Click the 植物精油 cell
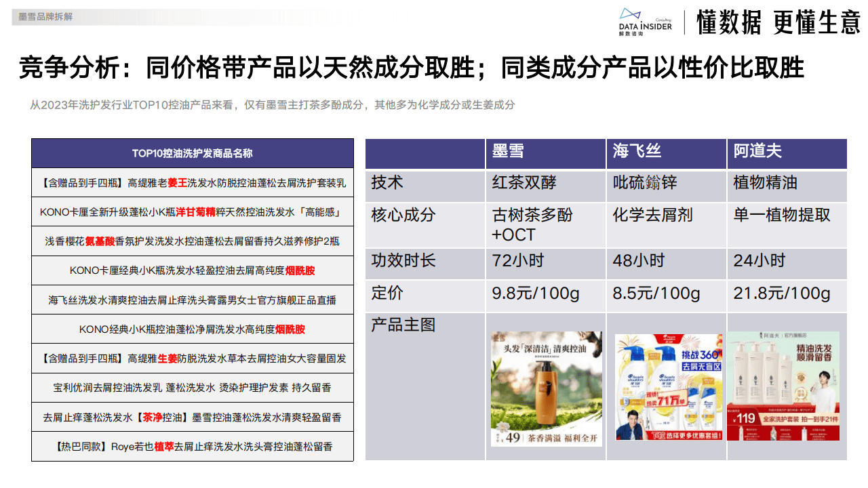The image size is (868, 488). pyautogui.click(x=787, y=186)
